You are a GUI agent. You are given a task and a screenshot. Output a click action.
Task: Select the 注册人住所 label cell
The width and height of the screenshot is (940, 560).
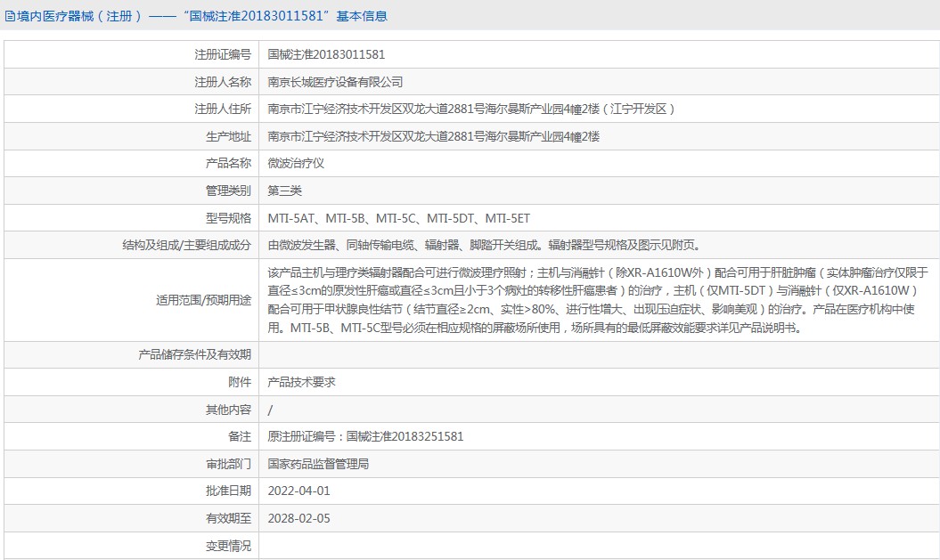[x=131, y=109]
